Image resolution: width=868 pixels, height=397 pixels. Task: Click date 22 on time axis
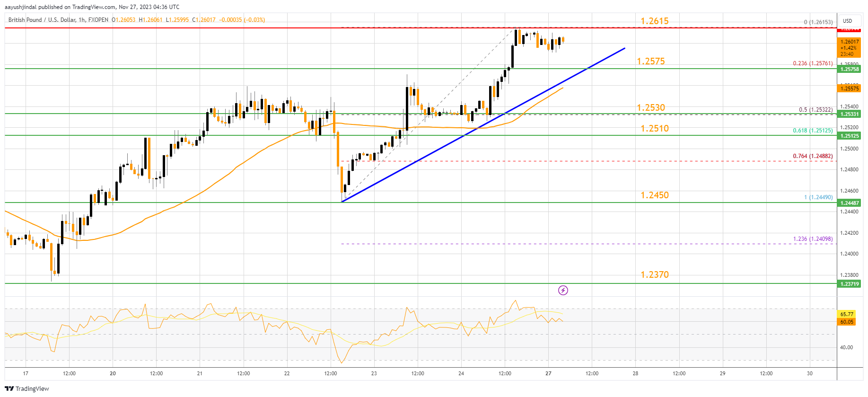[x=287, y=373]
